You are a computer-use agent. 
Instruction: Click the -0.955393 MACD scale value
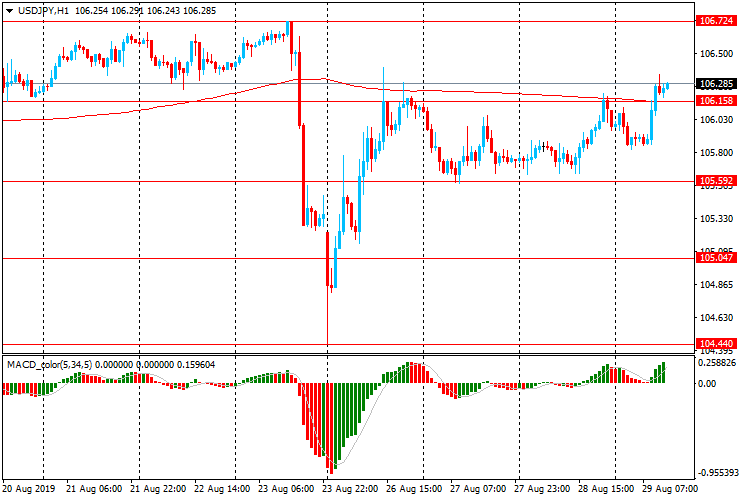[x=717, y=473]
